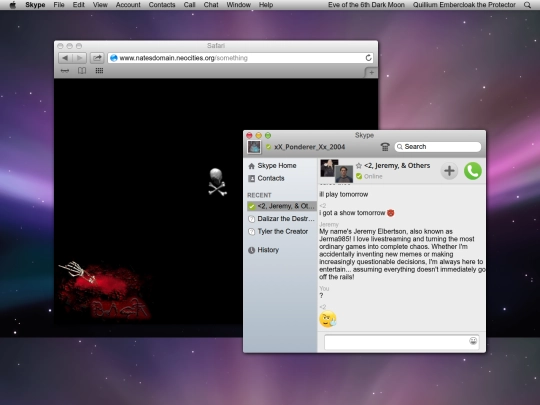Open a new Safari tab with plus
This screenshot has height=405, width=540.
(x=371, y=72)
